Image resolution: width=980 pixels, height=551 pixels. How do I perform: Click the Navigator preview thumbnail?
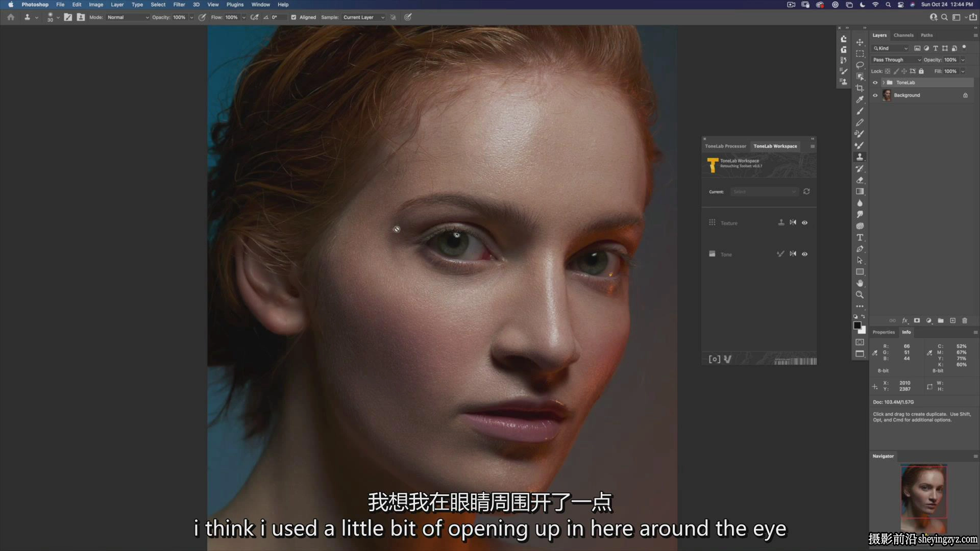[x=924, y=498]
